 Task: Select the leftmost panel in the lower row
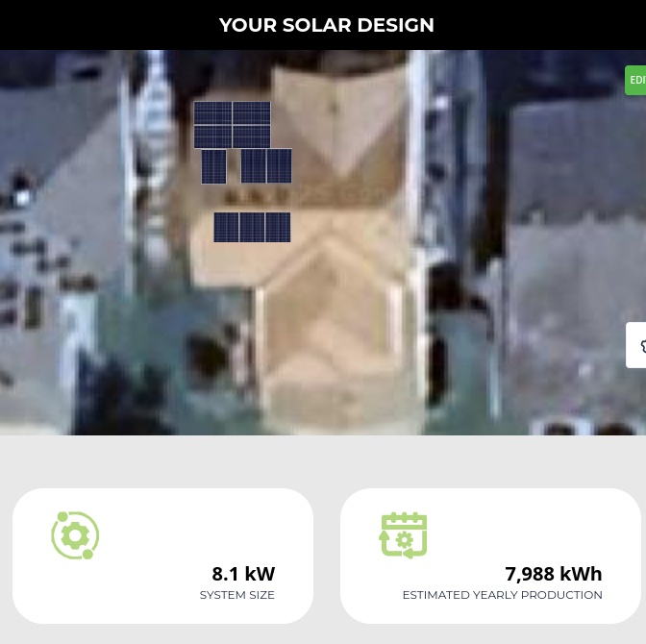pos(226,227)
